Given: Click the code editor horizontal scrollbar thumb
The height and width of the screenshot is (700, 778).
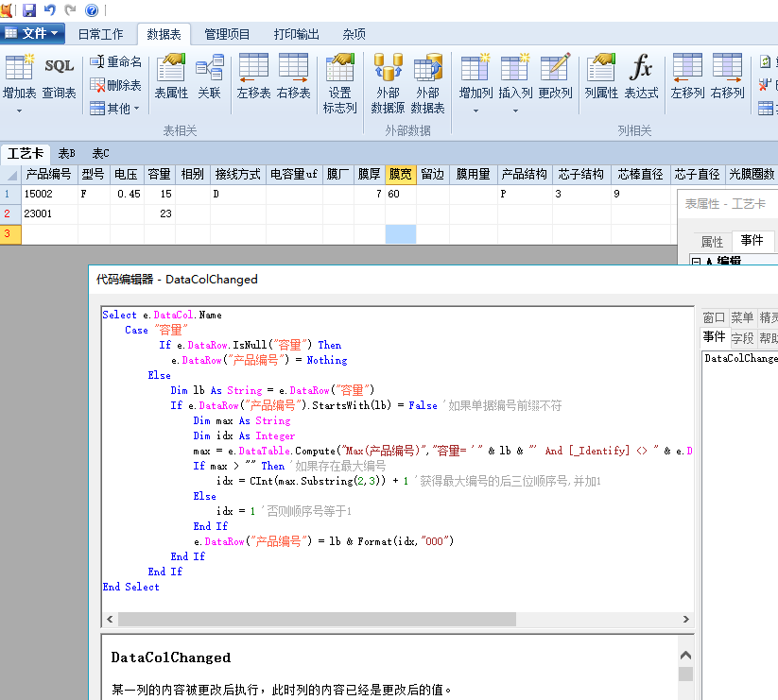Looking at the screenshot, I should (317, 619).
